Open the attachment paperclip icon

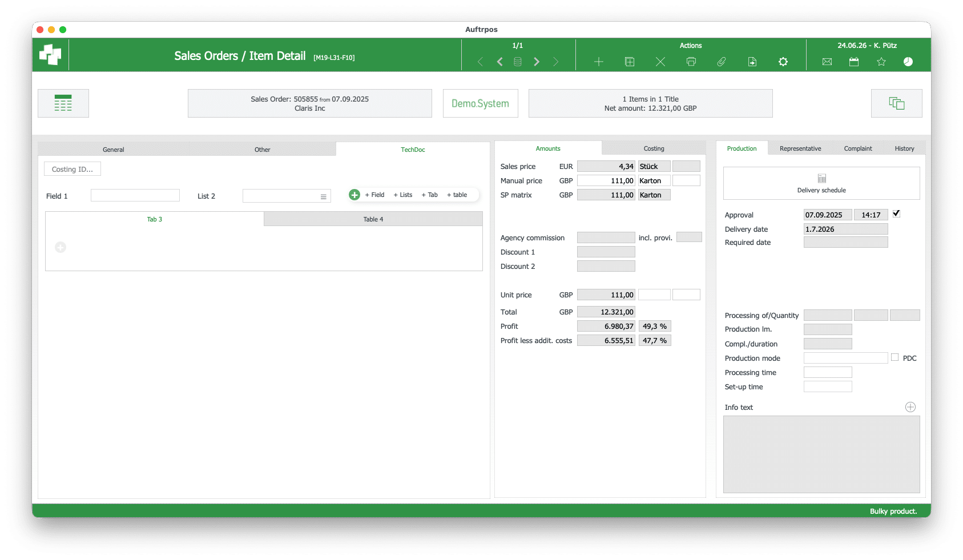pos(722,62)
